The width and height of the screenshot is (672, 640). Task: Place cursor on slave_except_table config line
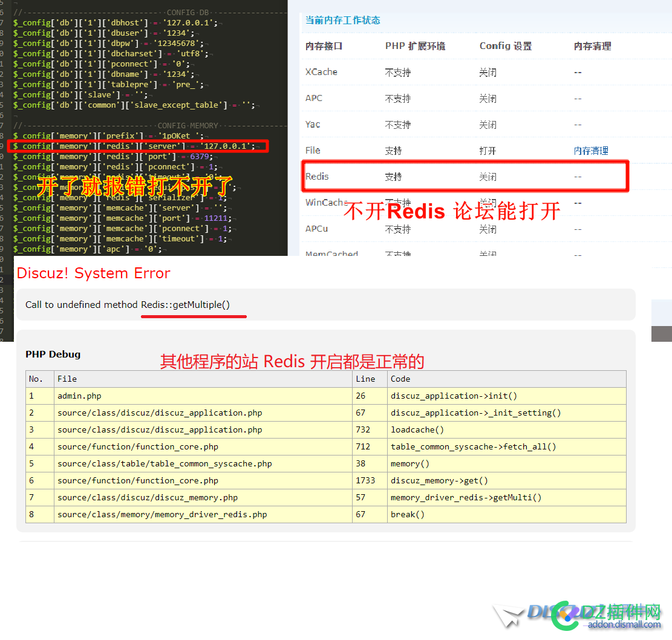[134, 105]
